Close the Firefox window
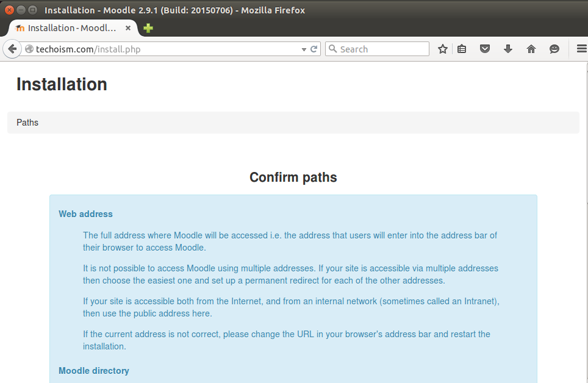 tap(9, 10)
